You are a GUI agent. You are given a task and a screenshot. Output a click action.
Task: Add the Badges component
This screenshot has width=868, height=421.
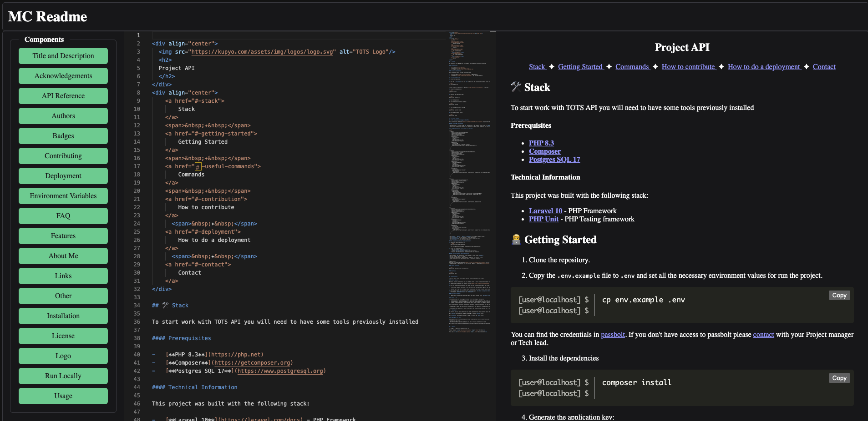click(x=63, y=136)
